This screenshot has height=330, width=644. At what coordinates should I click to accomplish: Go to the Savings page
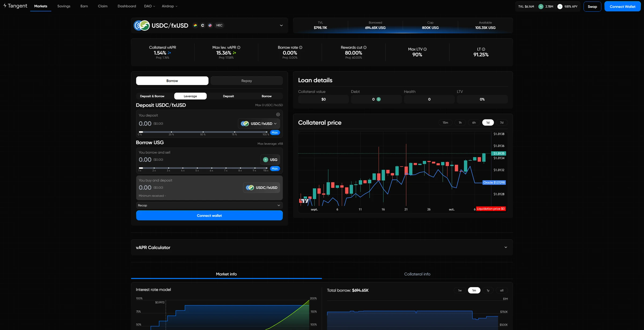click(64, 6)
